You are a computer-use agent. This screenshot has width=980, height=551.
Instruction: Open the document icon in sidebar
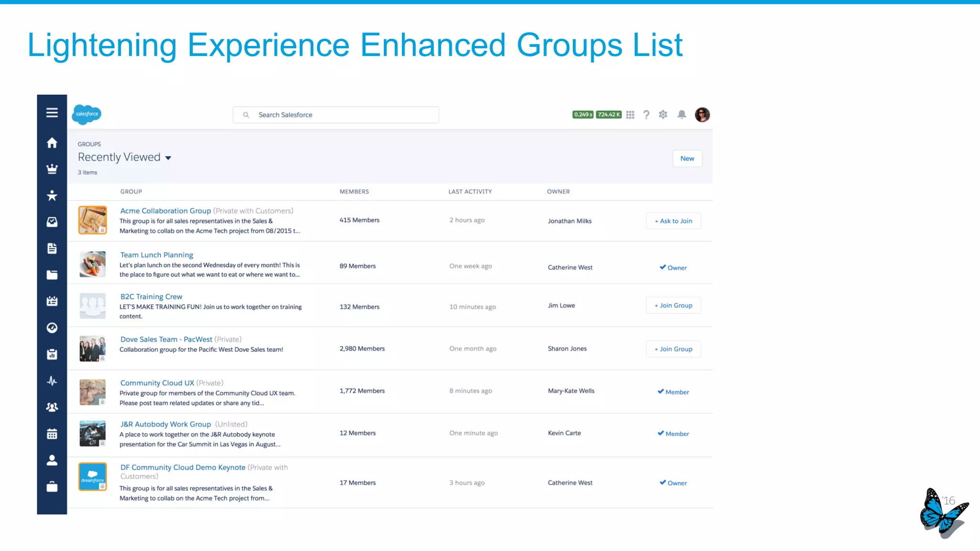pos(52,248)
